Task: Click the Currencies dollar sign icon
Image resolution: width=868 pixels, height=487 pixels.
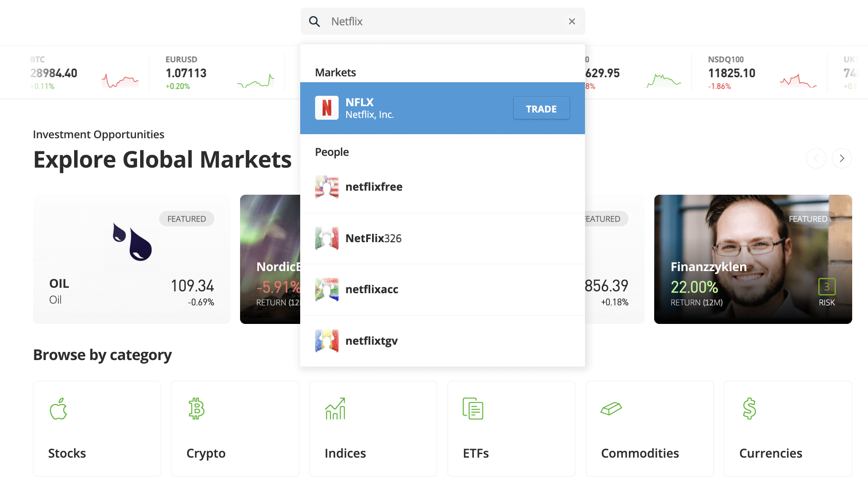Action: click(749, 409)
